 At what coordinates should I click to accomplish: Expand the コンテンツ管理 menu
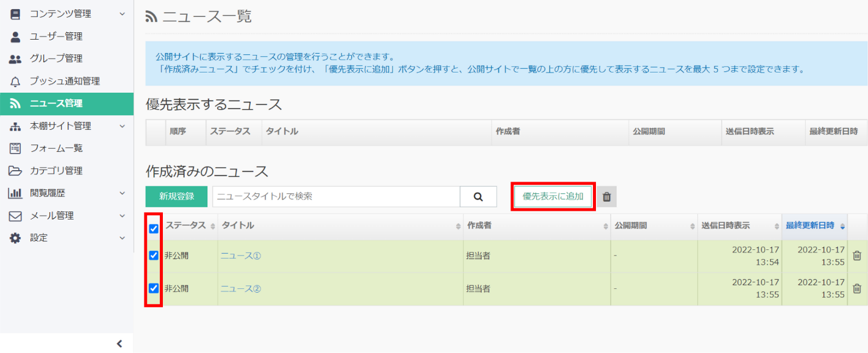(66, 14)
